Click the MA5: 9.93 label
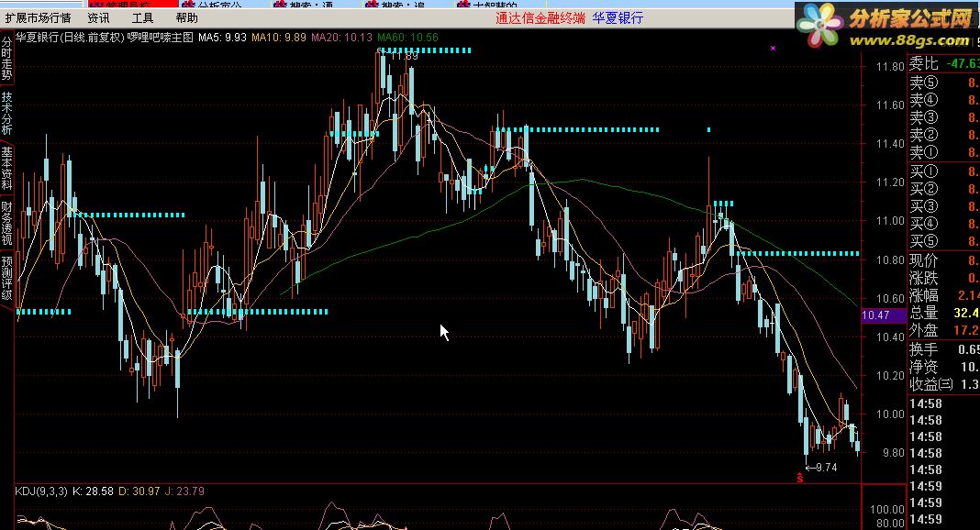This screenshot has height=530, width=980. pyautogui.click(x=222, y=38)
